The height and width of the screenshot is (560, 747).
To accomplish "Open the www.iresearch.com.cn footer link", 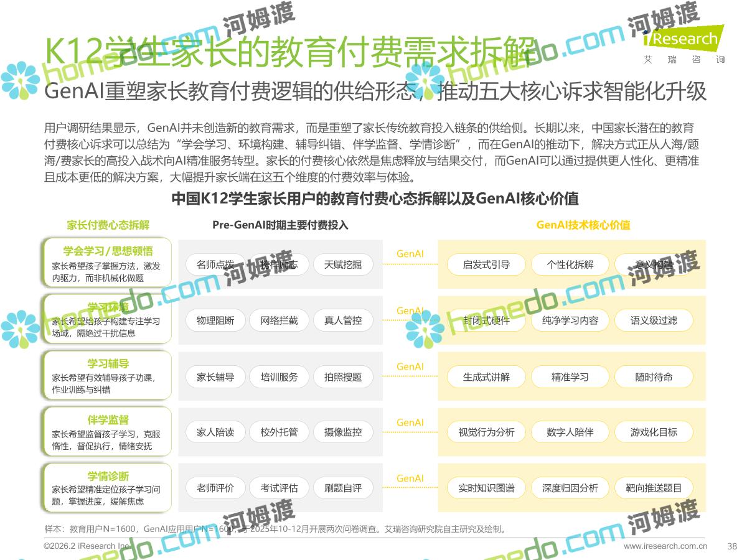I will click(x=665, y=546).
